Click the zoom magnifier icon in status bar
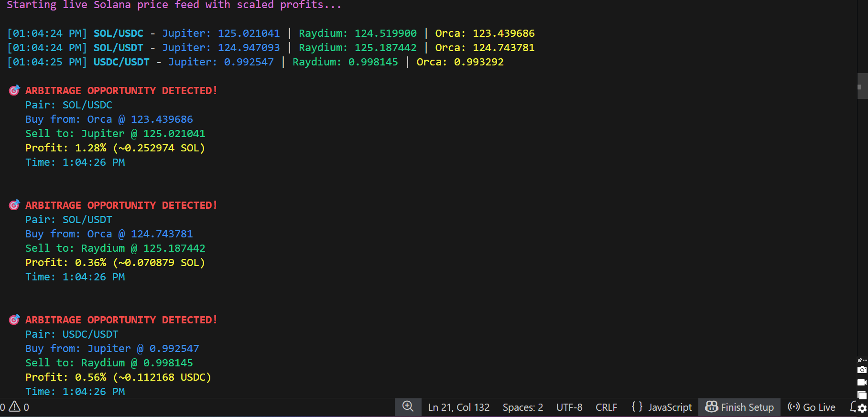The image size is (868, 417). 408,406
